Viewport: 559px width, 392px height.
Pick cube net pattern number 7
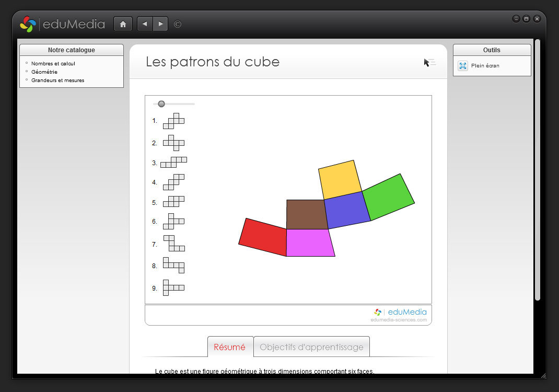[174, 244]
